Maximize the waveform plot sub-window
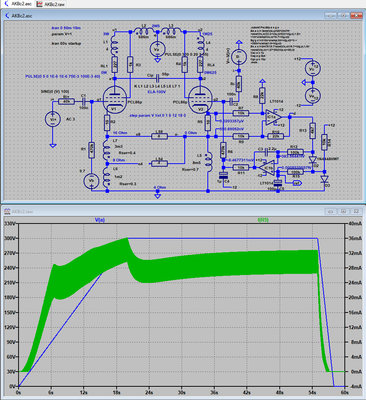This screenshot has width=366, height=400. pyautogui.click(x=344, y=211)
